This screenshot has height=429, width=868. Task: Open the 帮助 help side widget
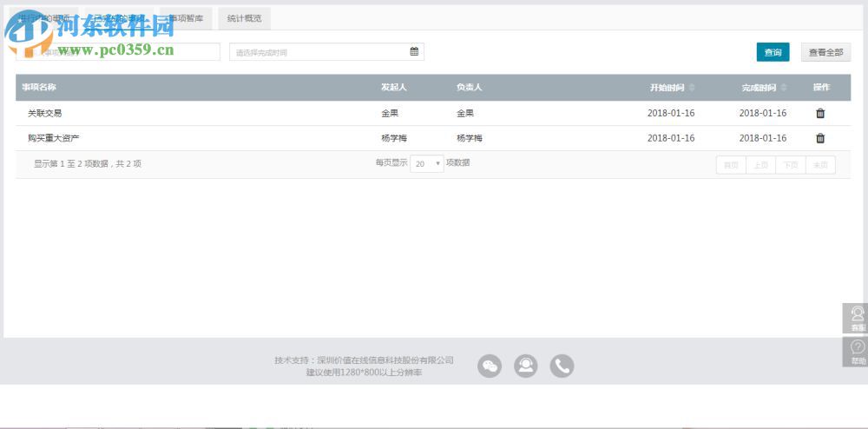pyautogui.click(x=857, y=352)
